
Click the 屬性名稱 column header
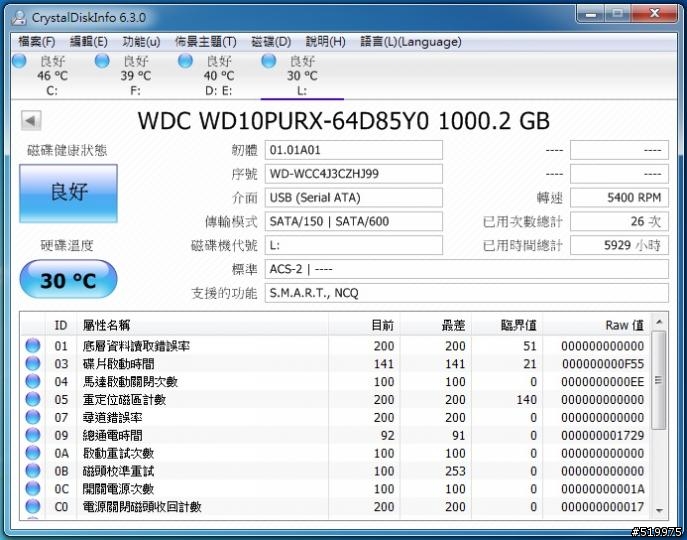(x=202, y=325)
